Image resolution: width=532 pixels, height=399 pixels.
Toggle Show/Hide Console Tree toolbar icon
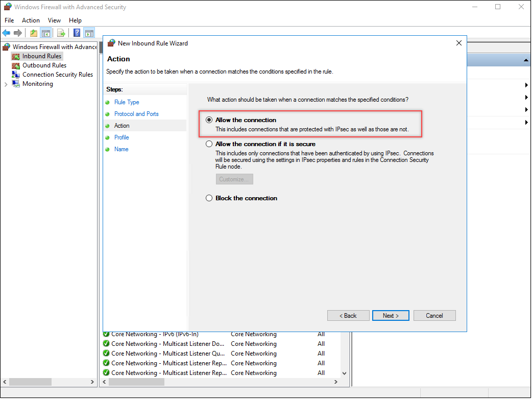46,33
